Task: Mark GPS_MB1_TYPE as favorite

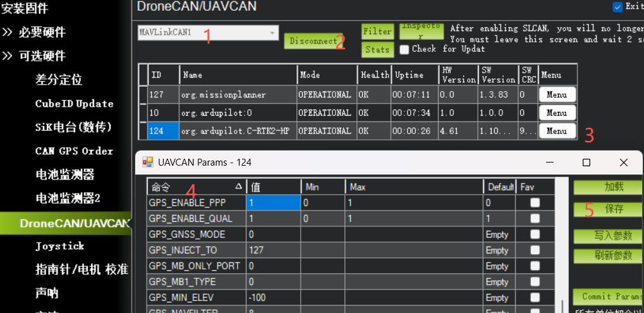Action: click(535, 282)
